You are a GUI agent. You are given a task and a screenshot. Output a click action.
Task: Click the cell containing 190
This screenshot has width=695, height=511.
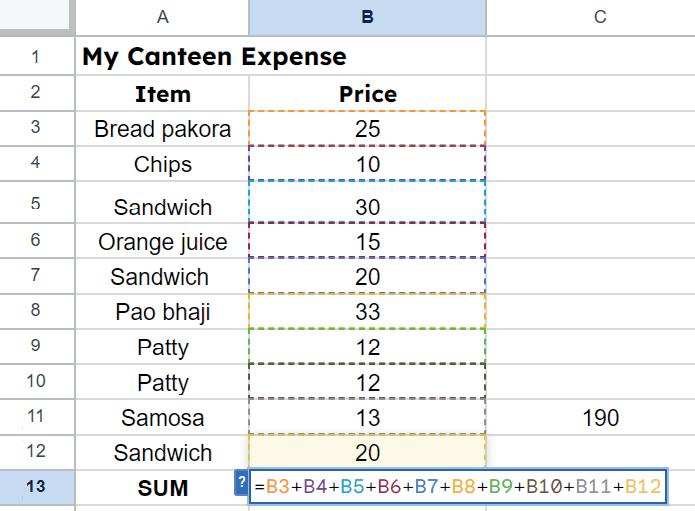tap(599, 418)
